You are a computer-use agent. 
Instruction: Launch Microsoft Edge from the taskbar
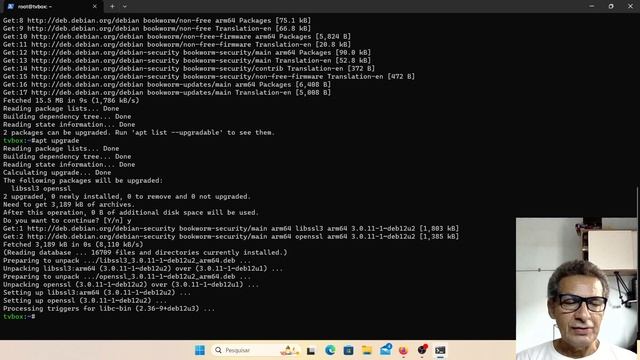point(330,350)
